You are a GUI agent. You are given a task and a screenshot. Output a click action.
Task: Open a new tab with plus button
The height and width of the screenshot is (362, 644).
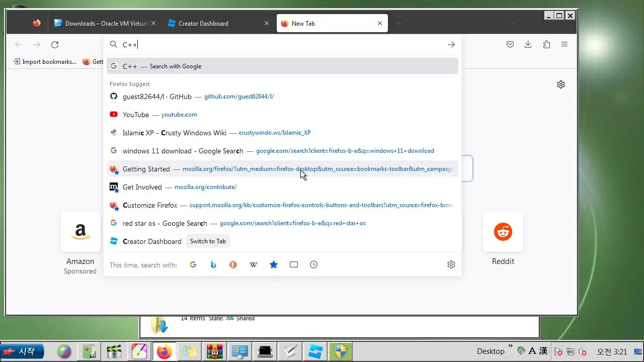click(x=398, y=23)
